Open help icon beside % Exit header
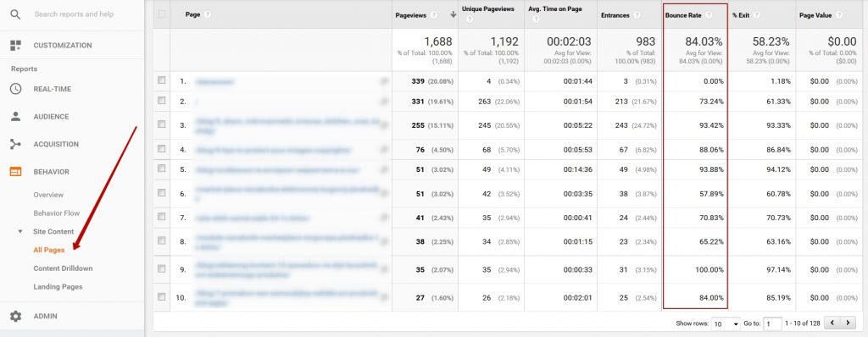The image size is (868, 337). pyautogui.click(x=756, y=15)
